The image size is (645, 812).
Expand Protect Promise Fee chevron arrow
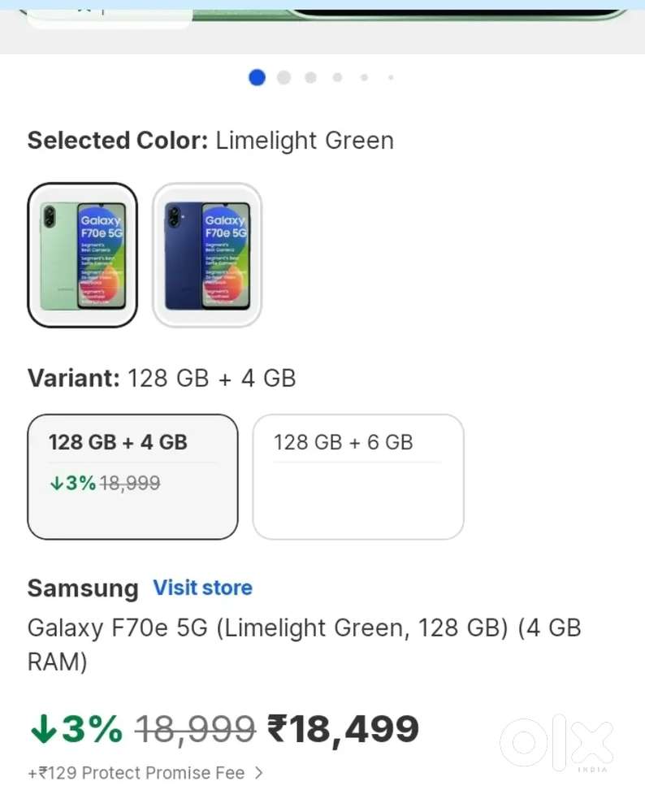coord(259,773)
